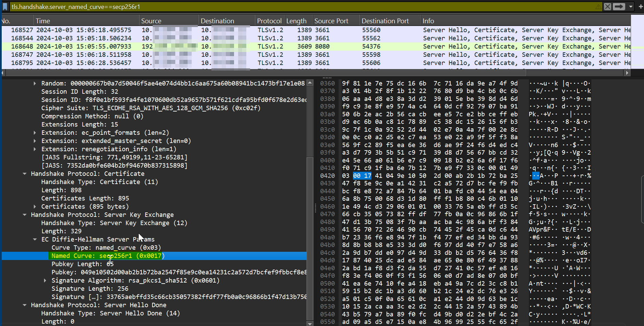Collapse Handshake Protocol: Server Hello Done
Image resolution: width=644 pixels, height=326 pixels.
click(x=24, y=305)
